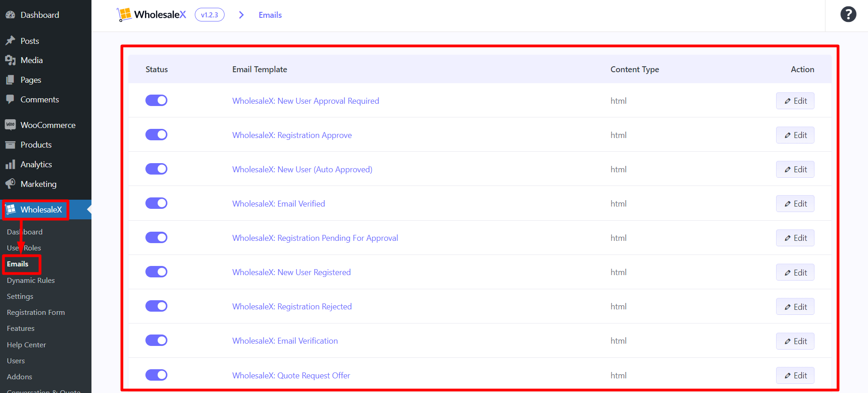The height and width of the screenshot is (393, 868).
Task: Open Registration Rejected template link
Action: [x=292, y=306]
